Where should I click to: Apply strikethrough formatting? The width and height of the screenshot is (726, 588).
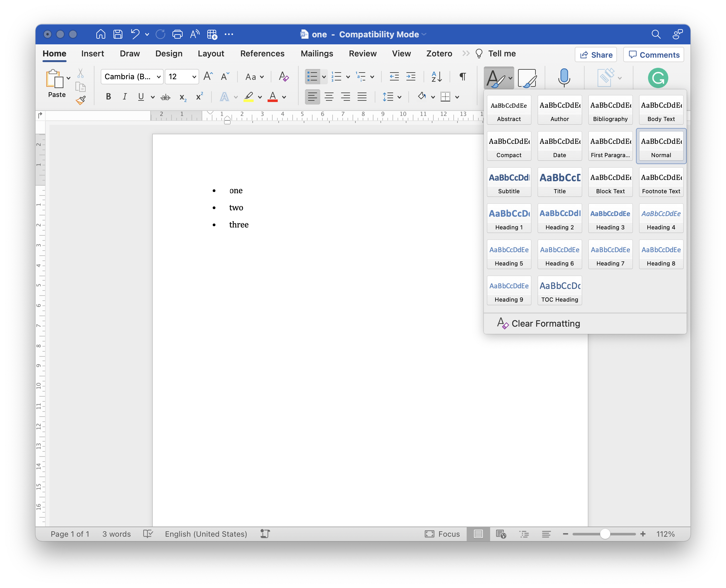[165, 97]
